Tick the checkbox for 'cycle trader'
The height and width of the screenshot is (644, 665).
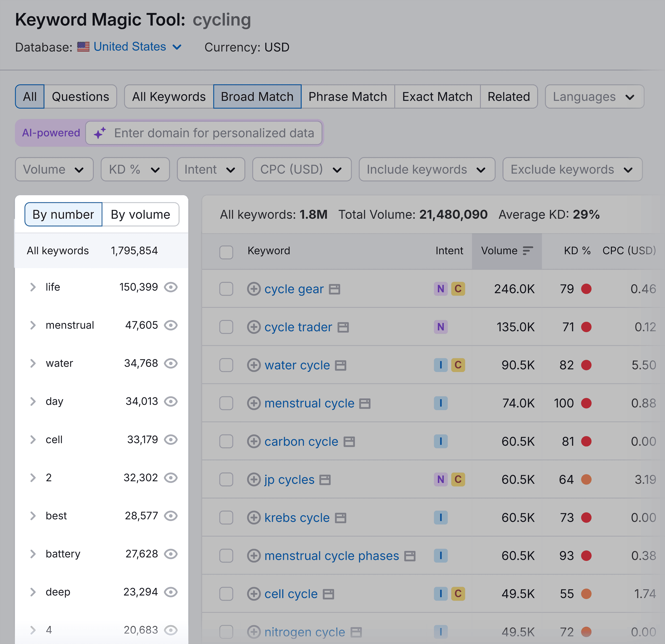pos(226,327)
